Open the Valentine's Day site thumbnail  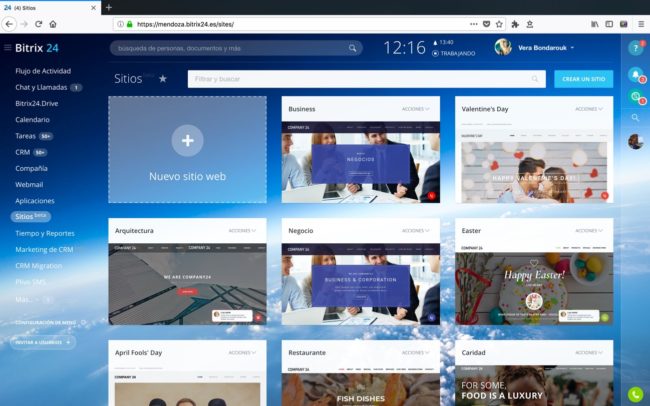pyautogui.click(x=534, y=162)
